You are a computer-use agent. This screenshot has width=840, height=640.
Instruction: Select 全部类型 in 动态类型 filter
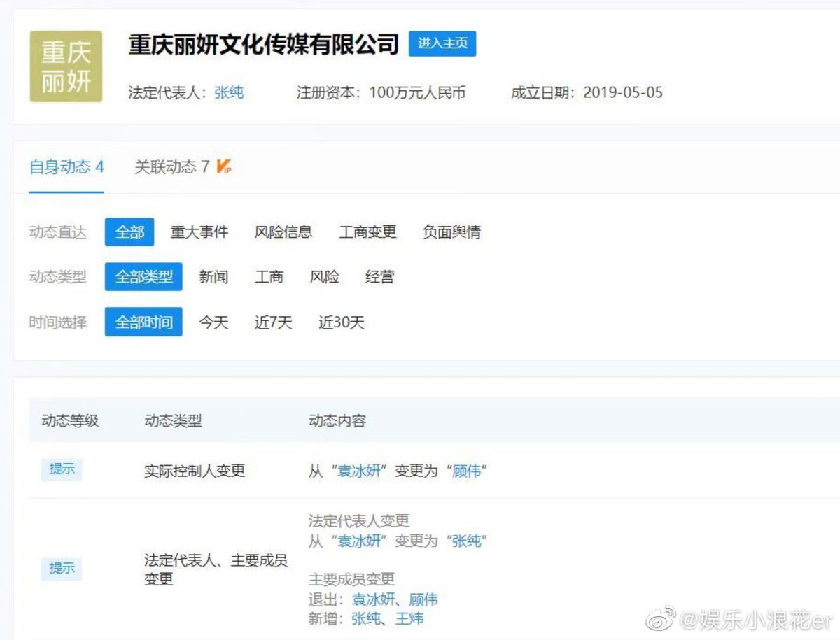[143, 277]
